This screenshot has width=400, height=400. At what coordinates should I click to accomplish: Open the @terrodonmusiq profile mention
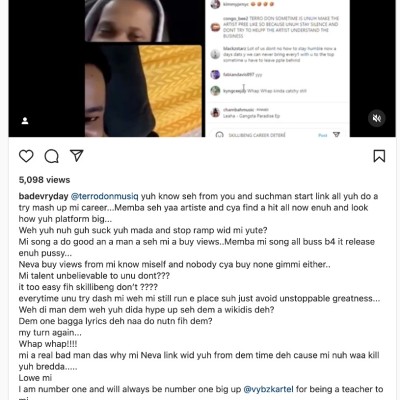click(x=105, y=196)
